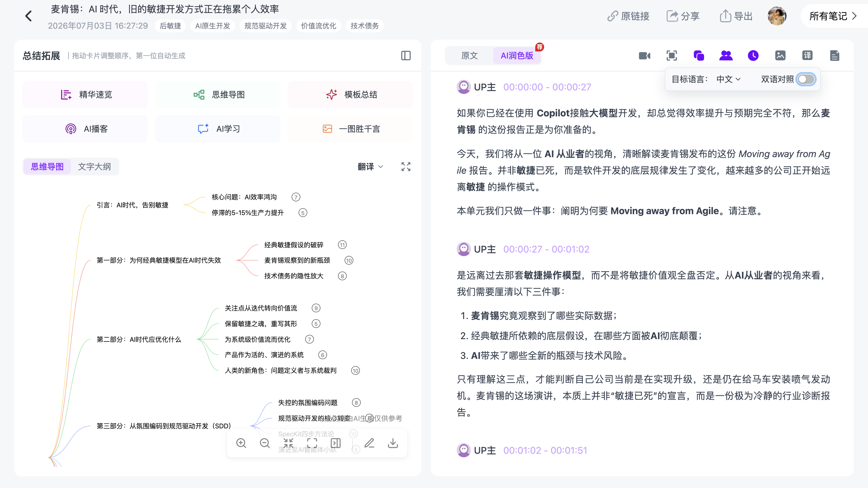This screenshot has width=868, height=488.
Task: Open the 原链接 original link
Action: [x=629, y=16]
